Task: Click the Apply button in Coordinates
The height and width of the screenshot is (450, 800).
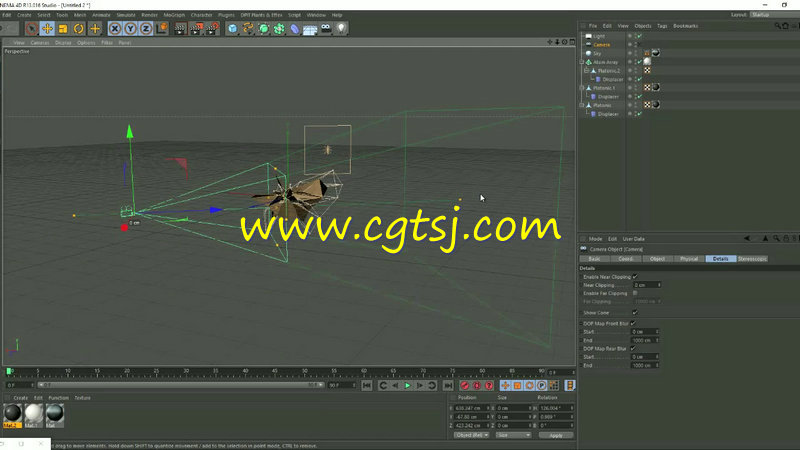Action: pyautogui.click(x=556, y=435)
